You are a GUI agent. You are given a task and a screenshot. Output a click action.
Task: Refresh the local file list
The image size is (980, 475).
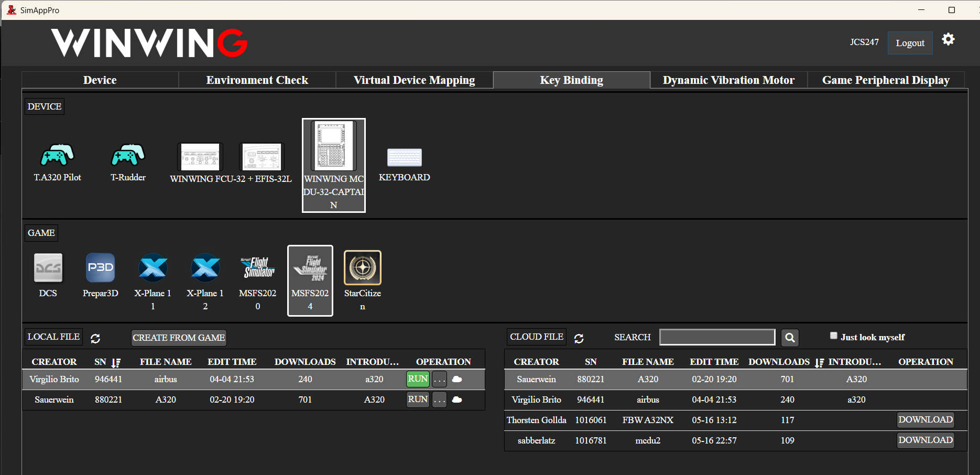pyautogui.click(x=95, y=338)
